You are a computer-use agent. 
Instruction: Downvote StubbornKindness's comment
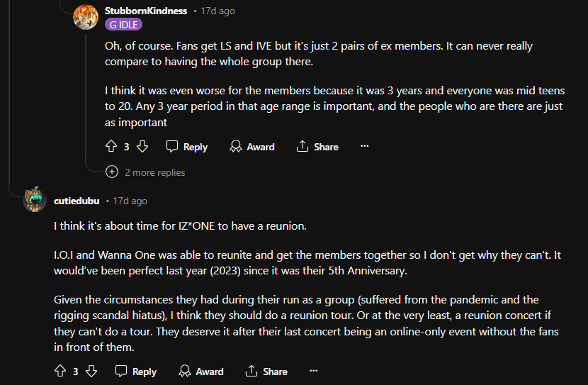tap(142, 147)
